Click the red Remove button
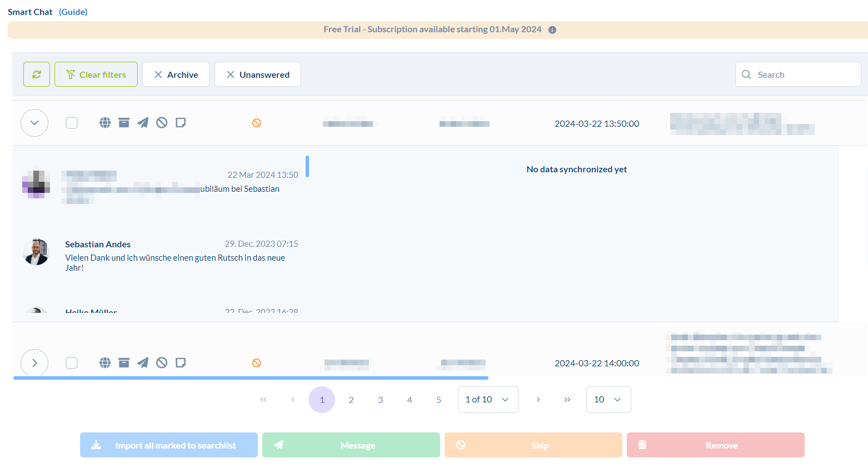 pos(716,445)
